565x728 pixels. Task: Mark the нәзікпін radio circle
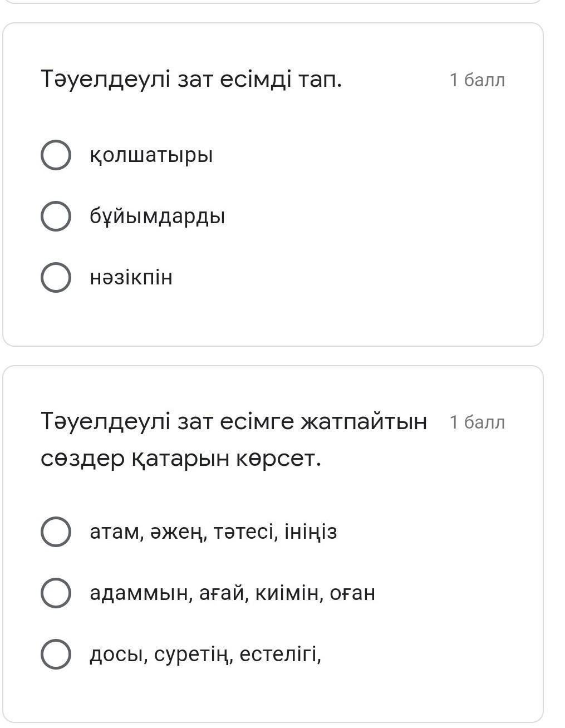pyautogui.click(x=56, y=277)
